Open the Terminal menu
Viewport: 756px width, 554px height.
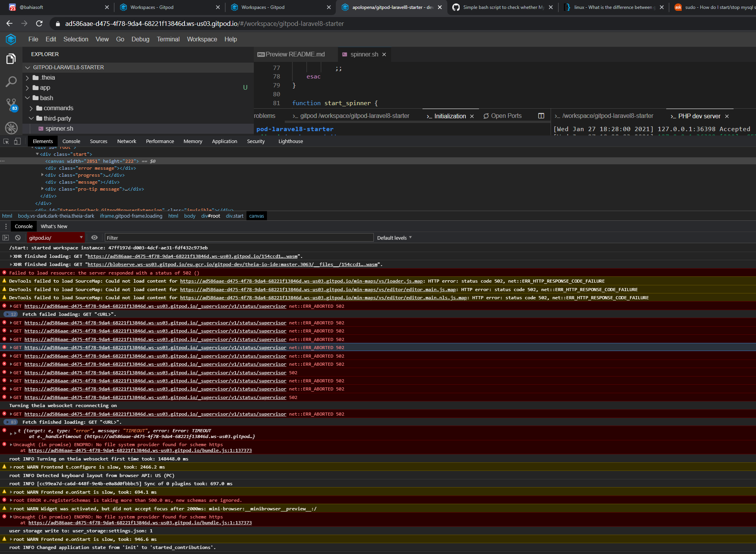pyautogui.click(x=168, y=39)
